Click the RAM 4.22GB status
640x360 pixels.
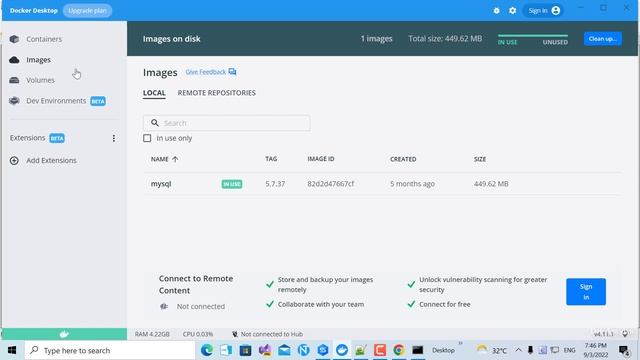tap(152, 334)
